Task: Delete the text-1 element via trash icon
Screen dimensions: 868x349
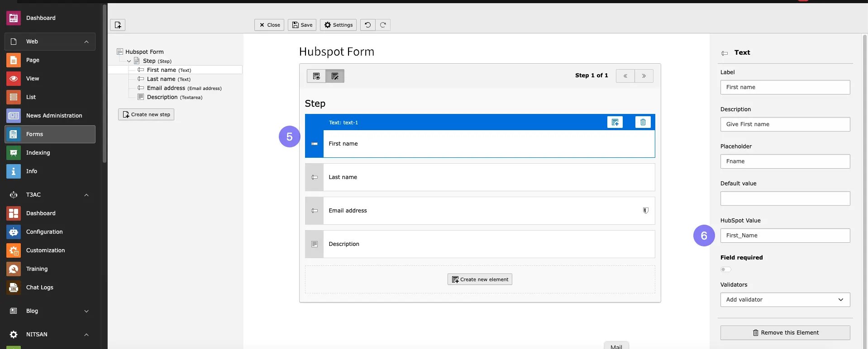Action: coord(643,122)
